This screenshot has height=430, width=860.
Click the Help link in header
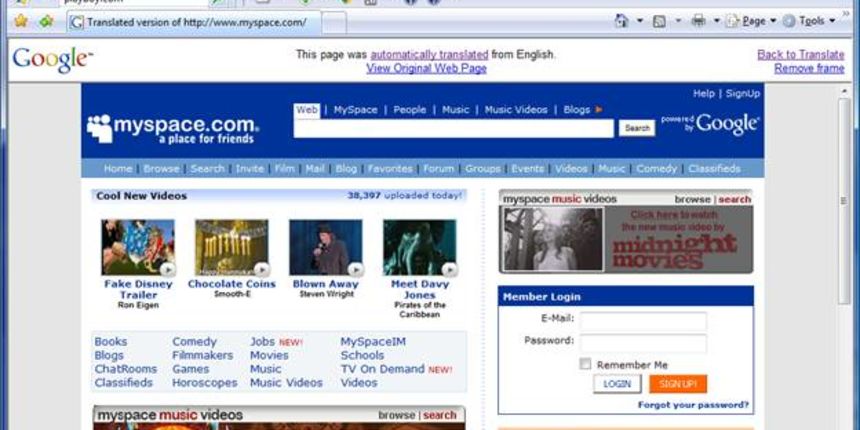[704, 93]
